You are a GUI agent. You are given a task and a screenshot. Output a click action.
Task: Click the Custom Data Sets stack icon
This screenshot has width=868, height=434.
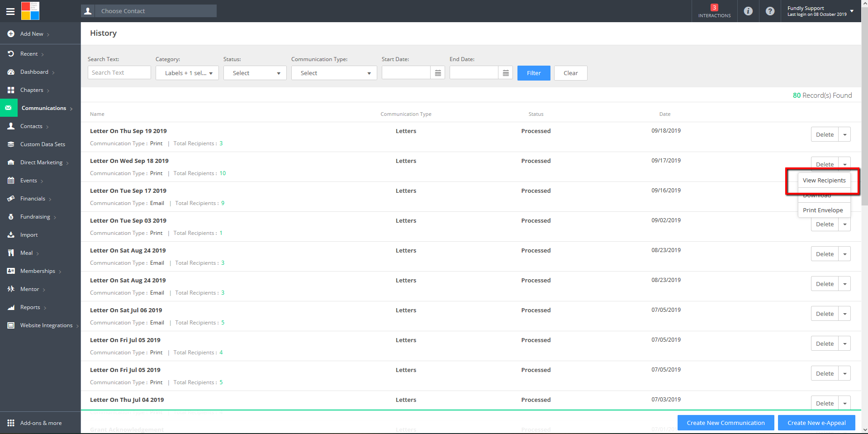11,144
